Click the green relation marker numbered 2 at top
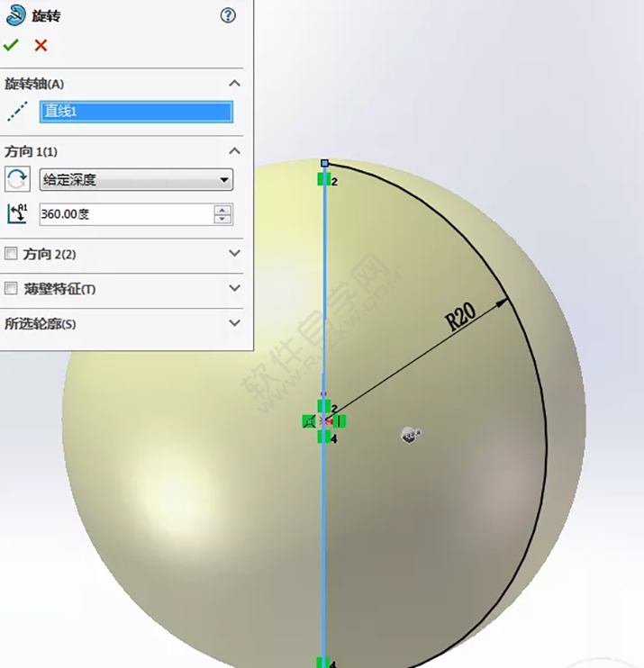 (x=324, y=179)
